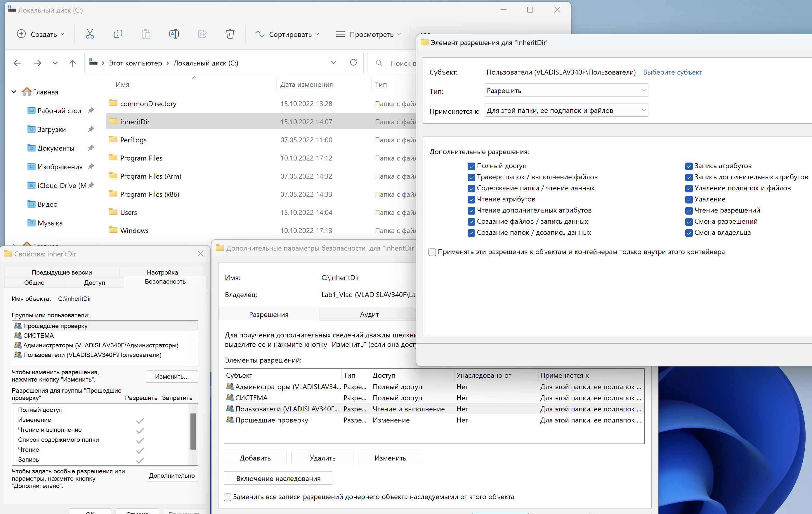The width and height of the screenshot is (812, 514).
Task: Expand the Sort (Сортировать) menu
Action: (287, 34)
